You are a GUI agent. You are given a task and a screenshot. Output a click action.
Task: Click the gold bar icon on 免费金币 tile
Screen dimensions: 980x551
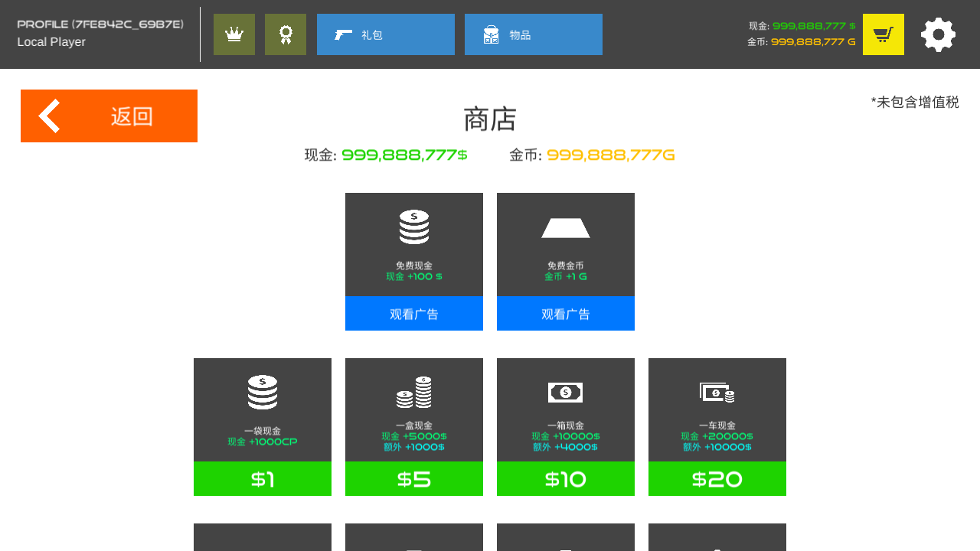pos(565,227)
